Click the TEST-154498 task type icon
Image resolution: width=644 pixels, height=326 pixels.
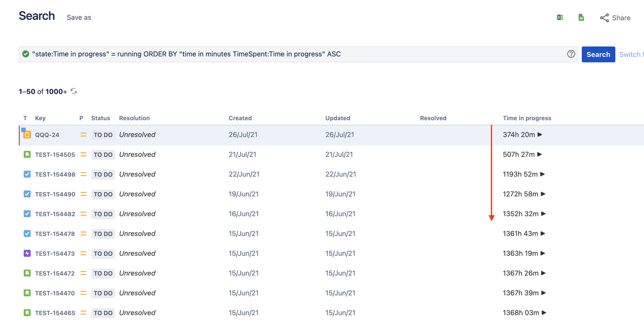coord(27,174)
